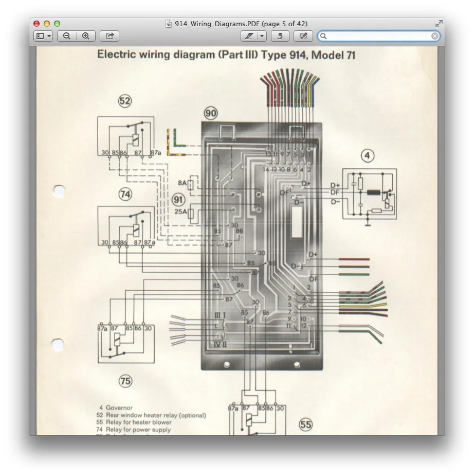Click the circled 91 fuse label

[x=178, y=200]
